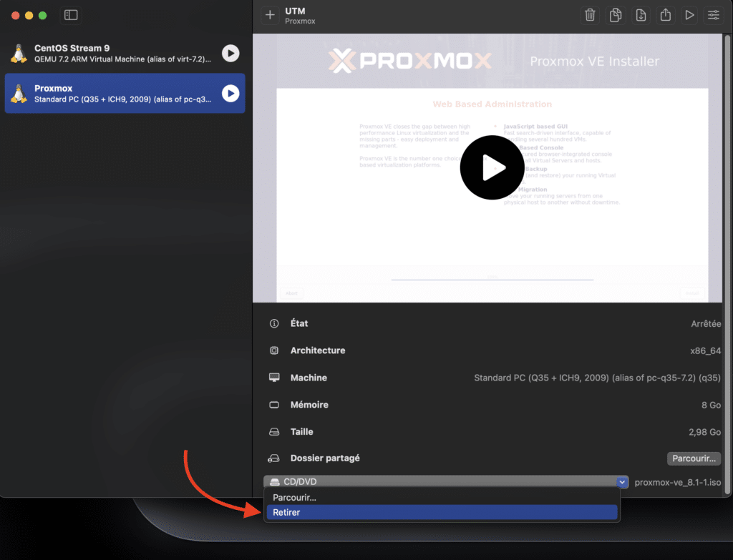Image resolution: width=733 pixels, height=560 pixels.
Task: Share the VM using the share icon
Action: click(665, 15)
